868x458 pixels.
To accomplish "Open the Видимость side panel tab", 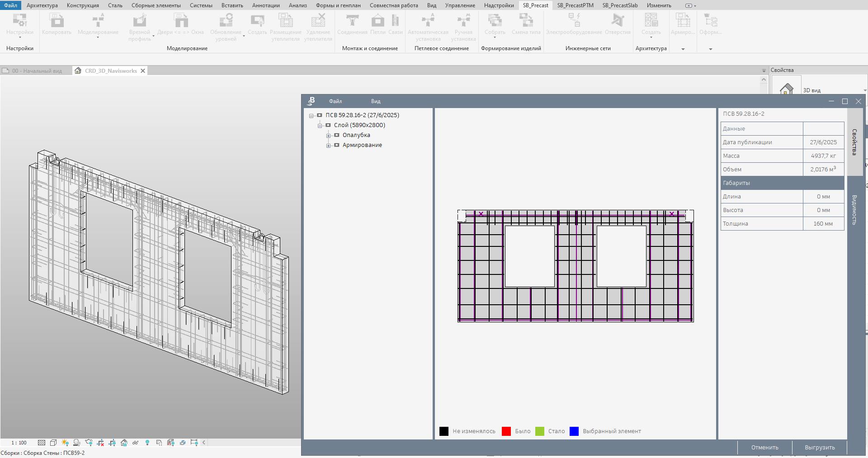I will tap(854, 210).
